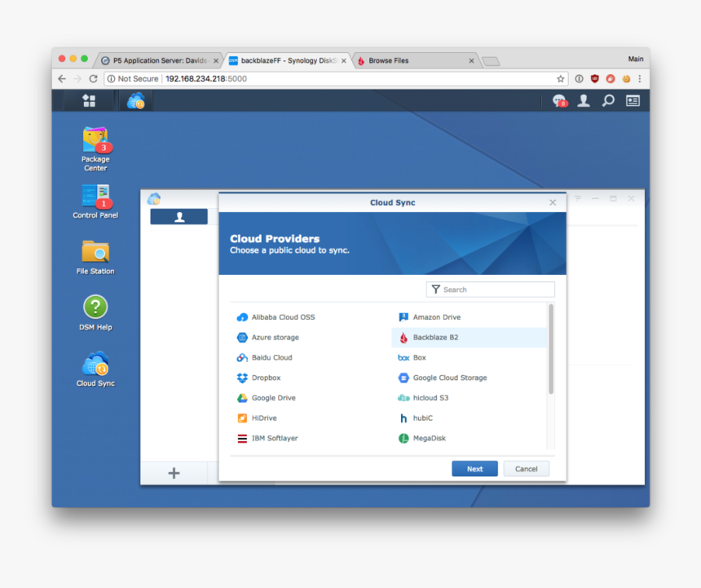This screenshot has width=701, height=588.
Task: Click the cookie extension icon
Action: click(x=626, y=78)
